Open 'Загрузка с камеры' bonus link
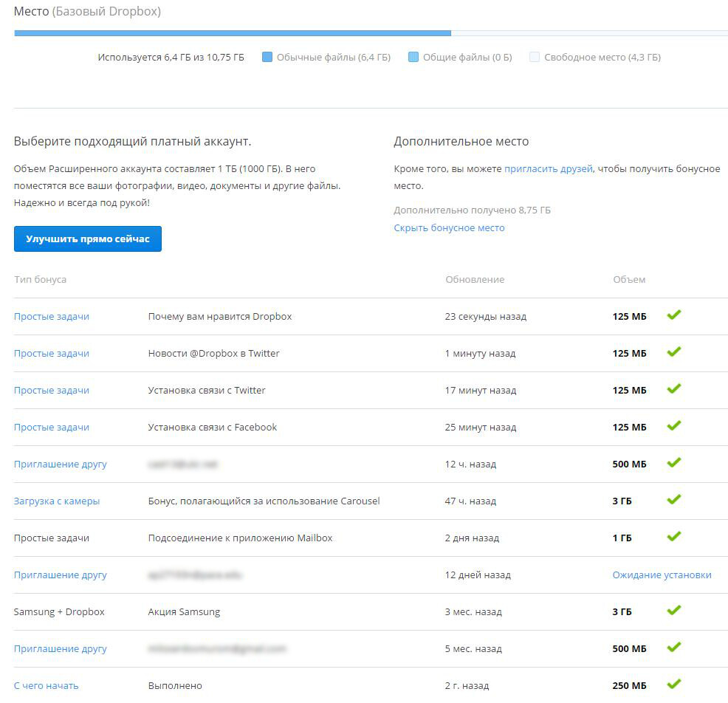728x703 pixels. pyautogui.click(x=57, y=501)
